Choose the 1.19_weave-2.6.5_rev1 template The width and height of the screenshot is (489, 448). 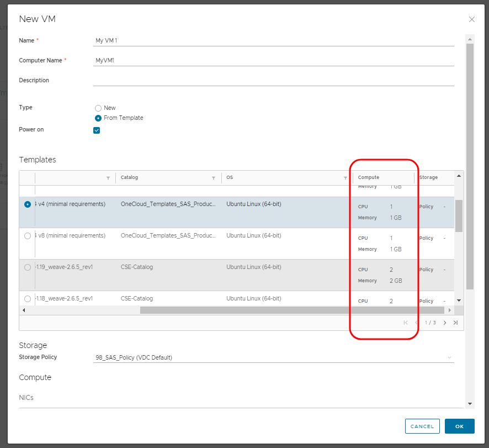coord(28,267)
